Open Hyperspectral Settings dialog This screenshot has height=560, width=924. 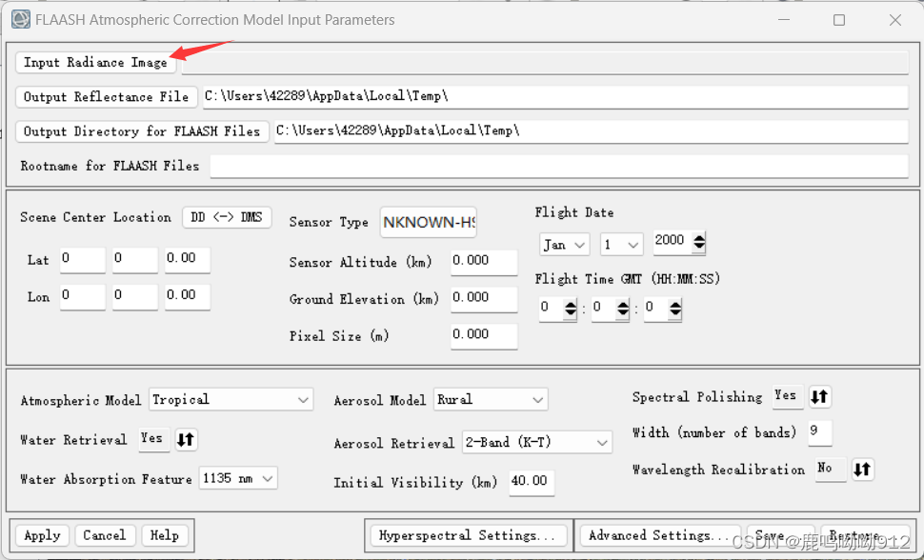click(467, 536)
